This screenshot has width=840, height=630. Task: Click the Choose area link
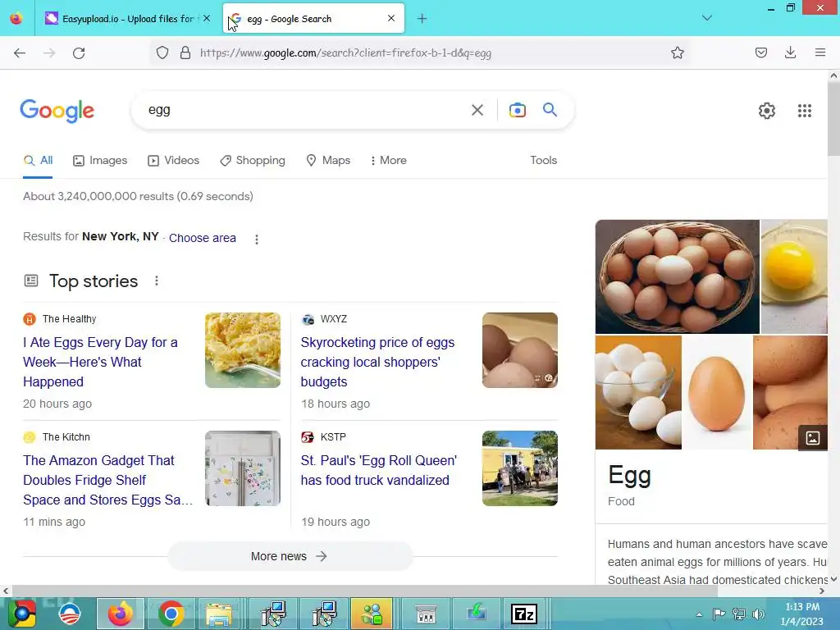(203, 238)
